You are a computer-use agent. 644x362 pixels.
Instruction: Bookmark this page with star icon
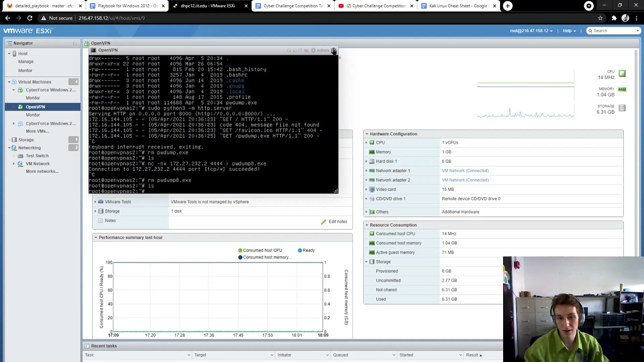(600, 18)
